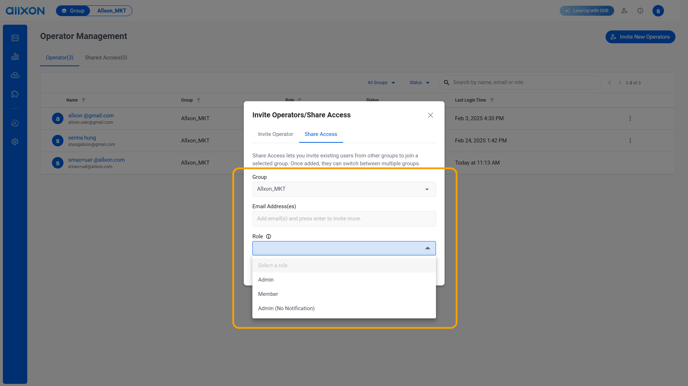Image resolution: width=688 pixels, height=386 pixels.
Task: Click the Invite New Operators button
Action: 640,37
